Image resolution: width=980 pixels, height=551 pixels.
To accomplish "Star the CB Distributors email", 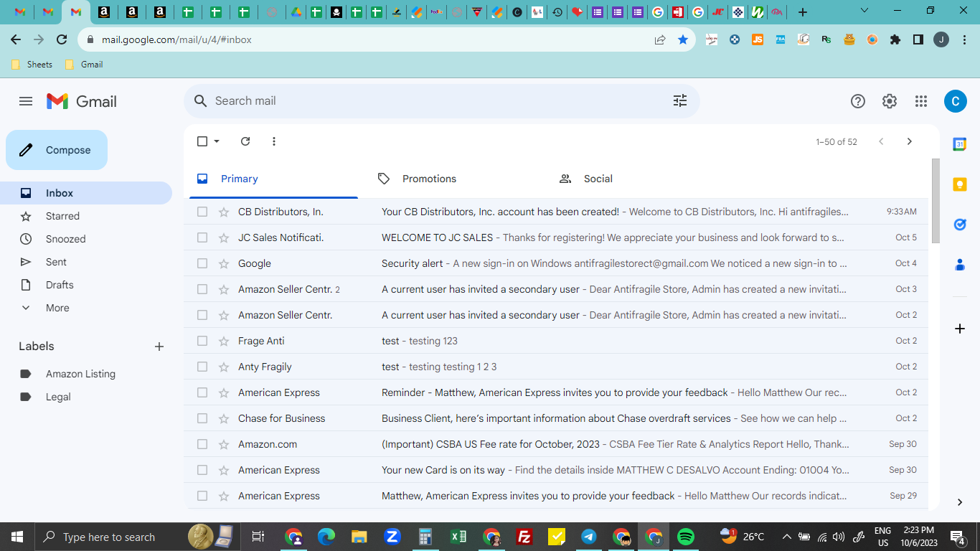I will coord(223,212).
